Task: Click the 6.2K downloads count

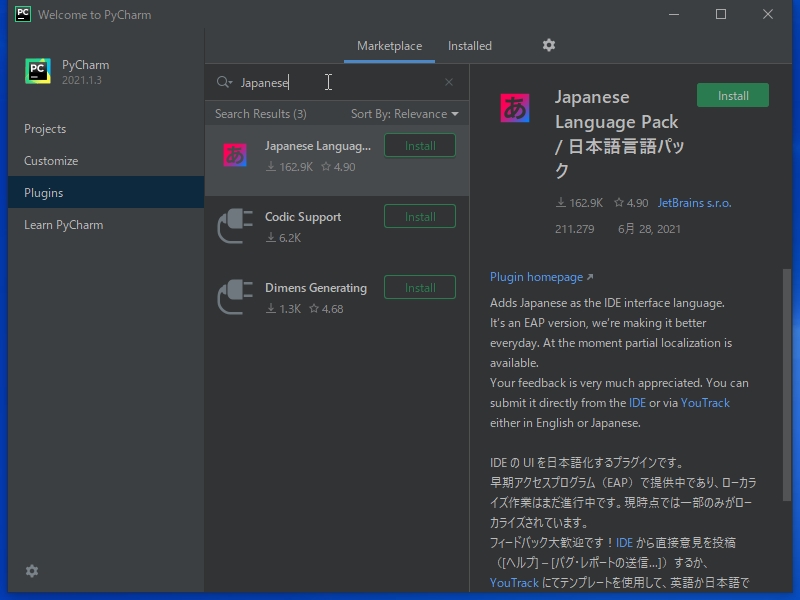Action: 284,238
